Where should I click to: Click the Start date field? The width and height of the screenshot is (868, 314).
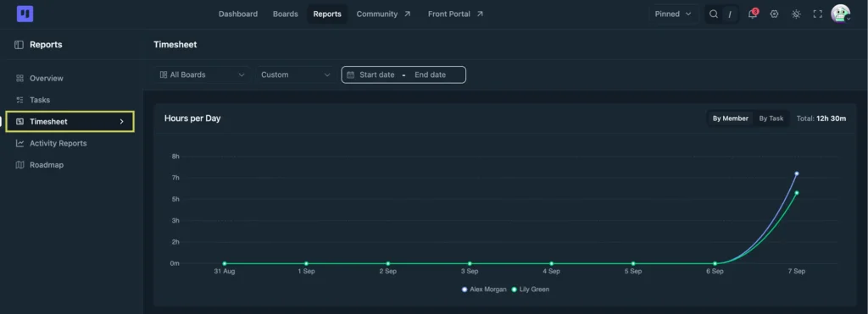[377, 74]
